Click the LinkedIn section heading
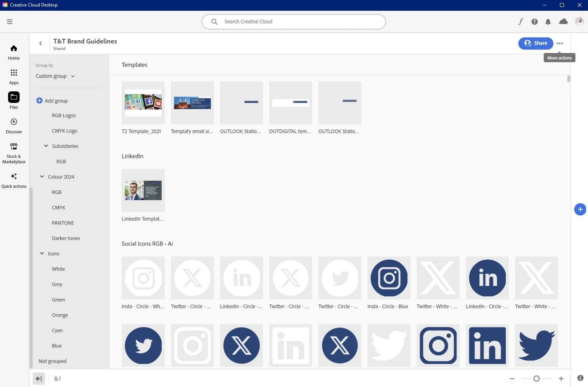This screenshot has height=387, width=588. pyautogui.click(x=133, y=156)
